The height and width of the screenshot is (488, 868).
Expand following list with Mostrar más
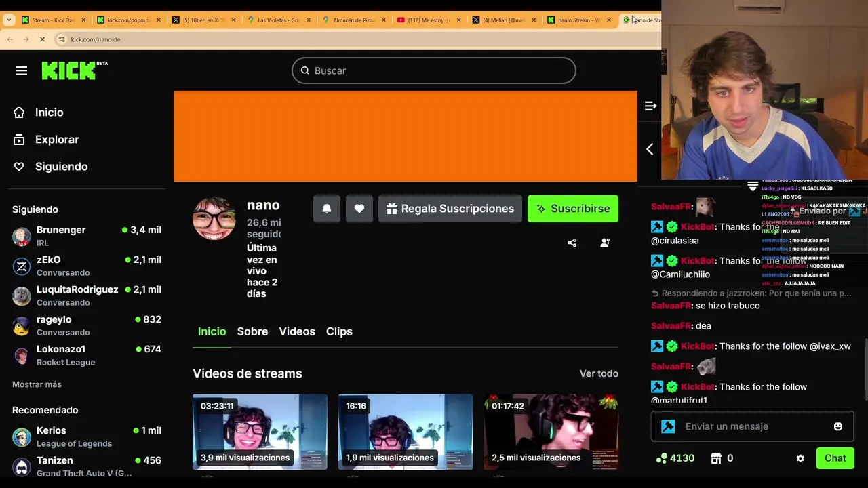click(37, 384)
